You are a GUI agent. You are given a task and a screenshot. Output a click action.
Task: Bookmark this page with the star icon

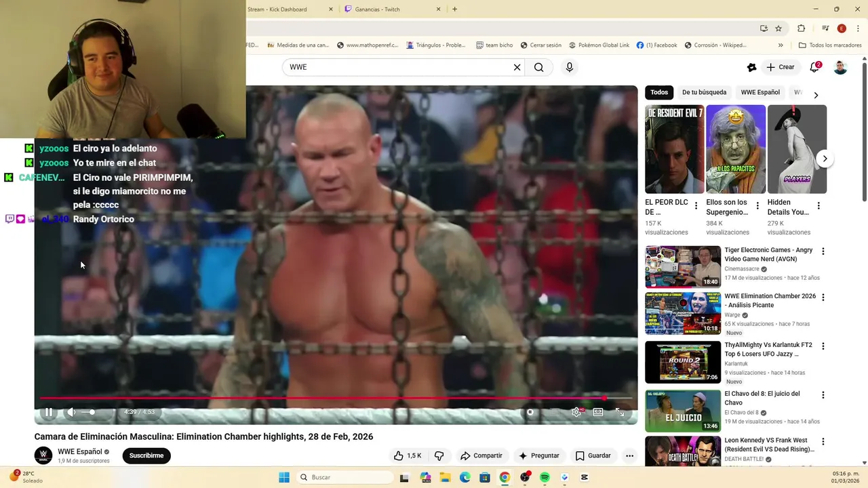pos(778,28)
